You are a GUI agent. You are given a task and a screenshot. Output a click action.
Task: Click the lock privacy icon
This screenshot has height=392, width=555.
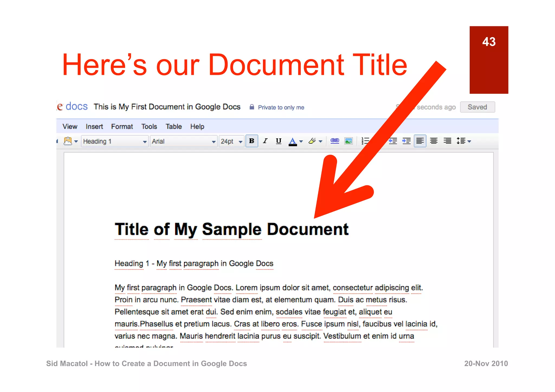pos(252,107)
